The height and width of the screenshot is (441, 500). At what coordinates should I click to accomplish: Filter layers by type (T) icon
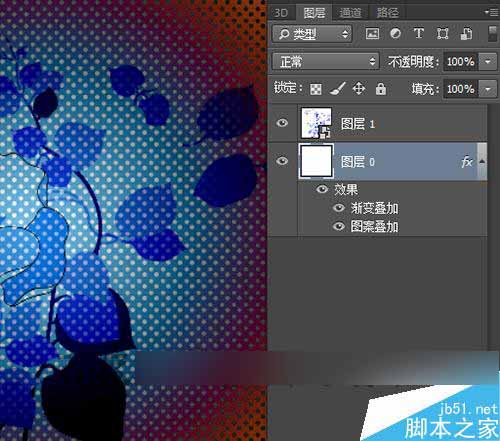point(419,34)
